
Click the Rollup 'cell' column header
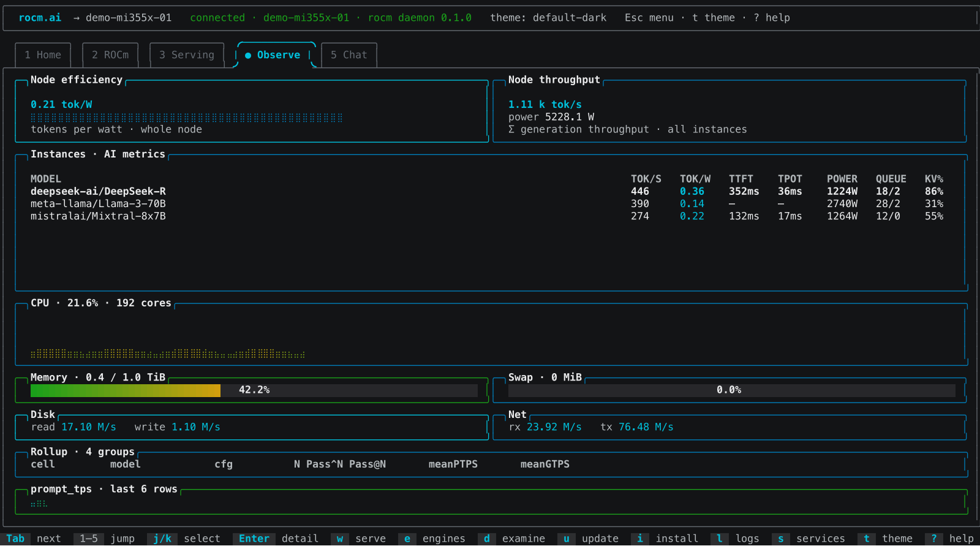click(43, 464)
